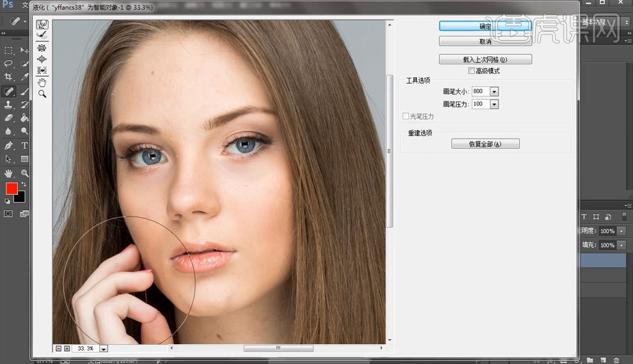Select the Path Selection arrow tool
633x364 pixels.
click(x=8, y=159)
